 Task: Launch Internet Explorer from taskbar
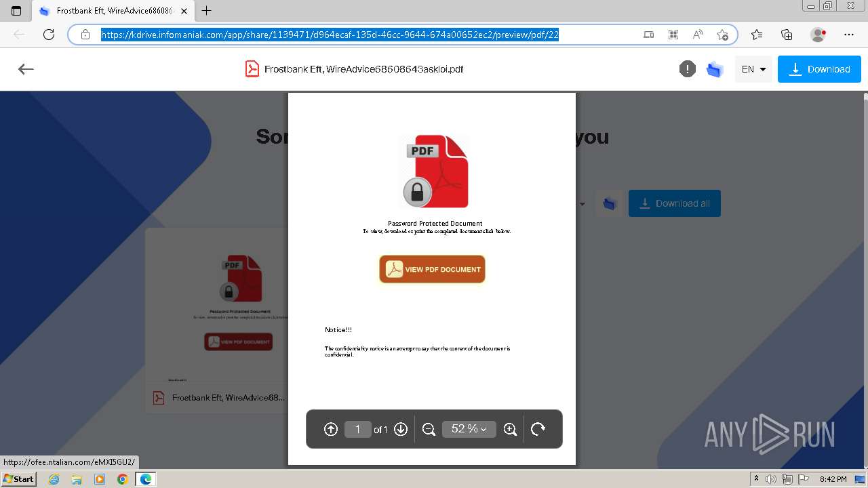point(54,479)
